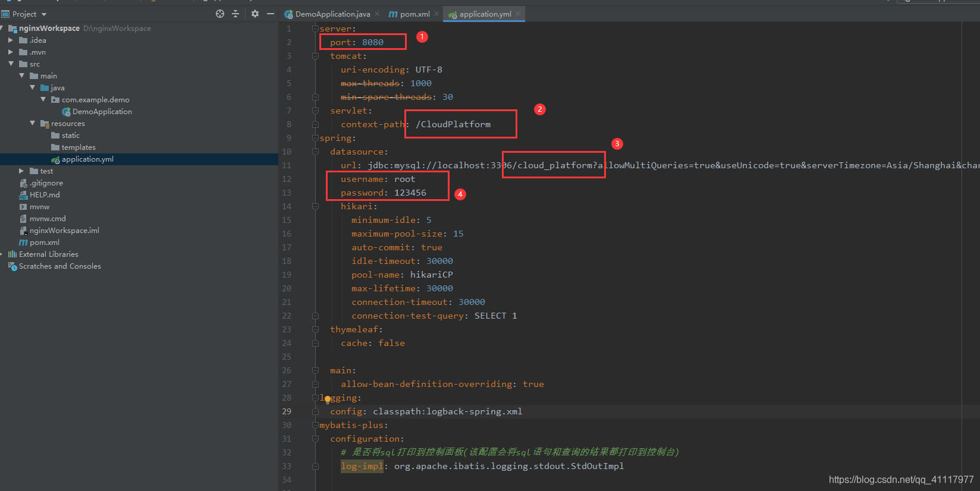Expand the test folder
The width and height of the screenshot is (980, 491).
tap(21, 171)
